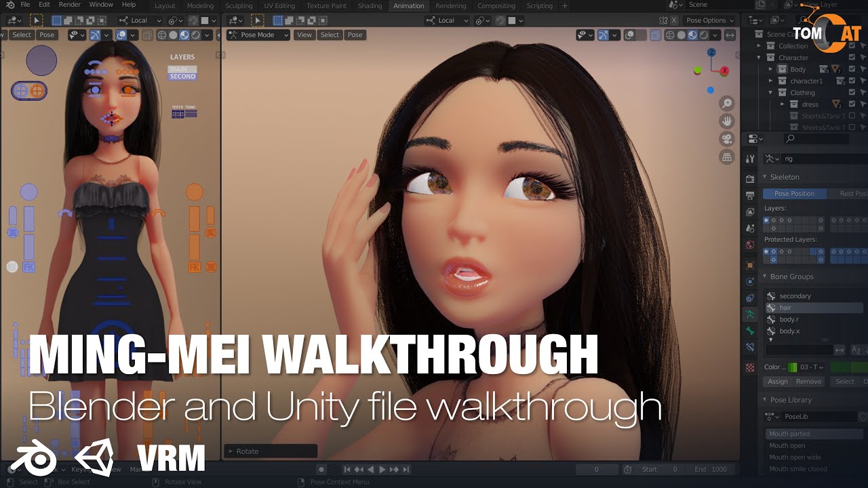Toggle viewport overlays button in header
Image resolution: width=868 pixels, height=488 pixels.
631,35
